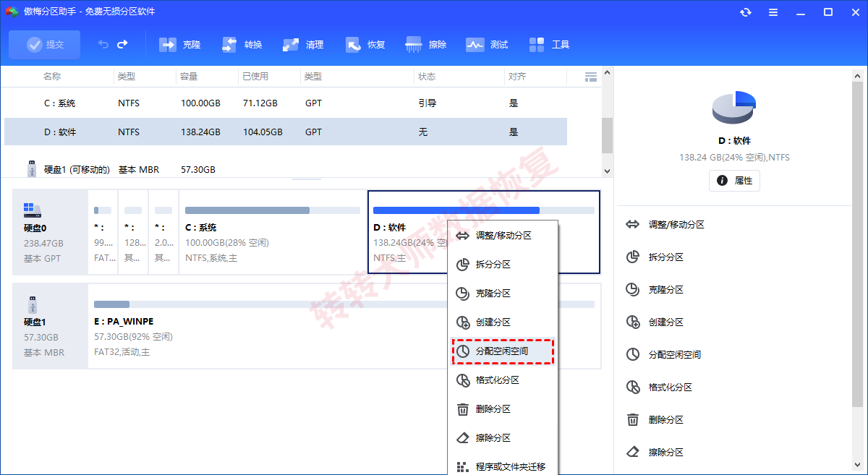Screen dimensions: 868x475
Task: Click the redo arrow icon
Action: 122,45
